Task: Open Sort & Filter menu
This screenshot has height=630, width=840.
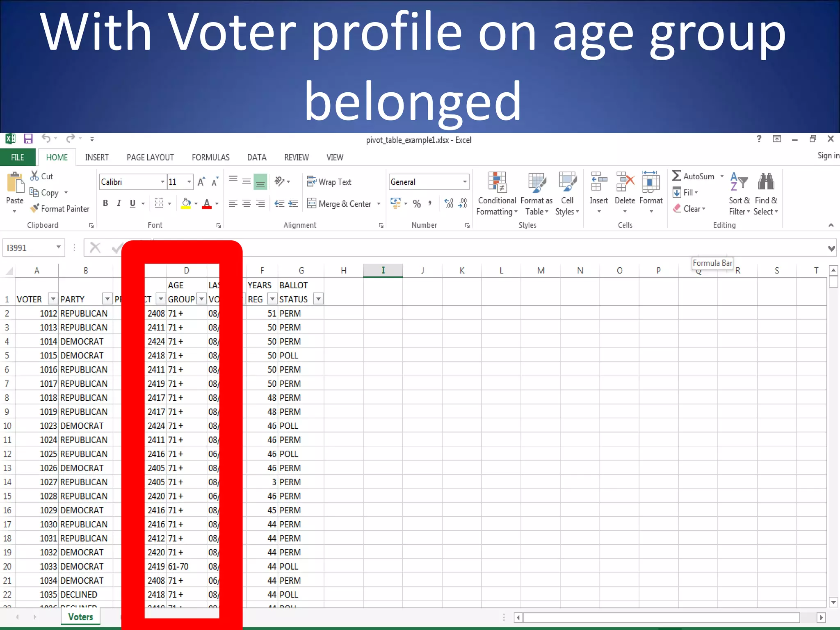Action: (x=739, y=194)
